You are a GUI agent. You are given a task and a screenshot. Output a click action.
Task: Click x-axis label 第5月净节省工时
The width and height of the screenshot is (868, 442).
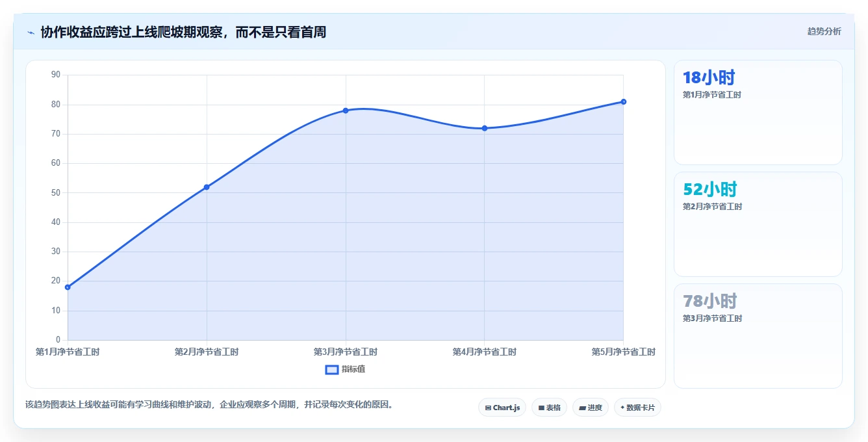coord(623,352)
